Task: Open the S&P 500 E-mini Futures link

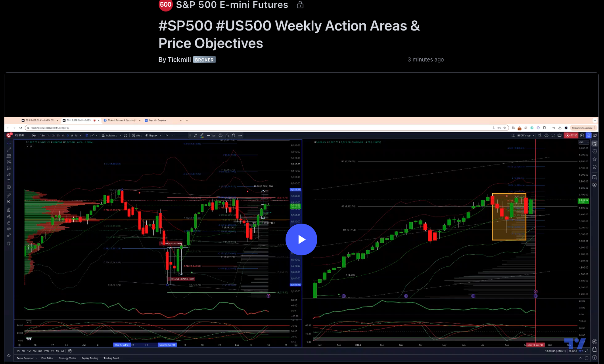Action: 232,5
